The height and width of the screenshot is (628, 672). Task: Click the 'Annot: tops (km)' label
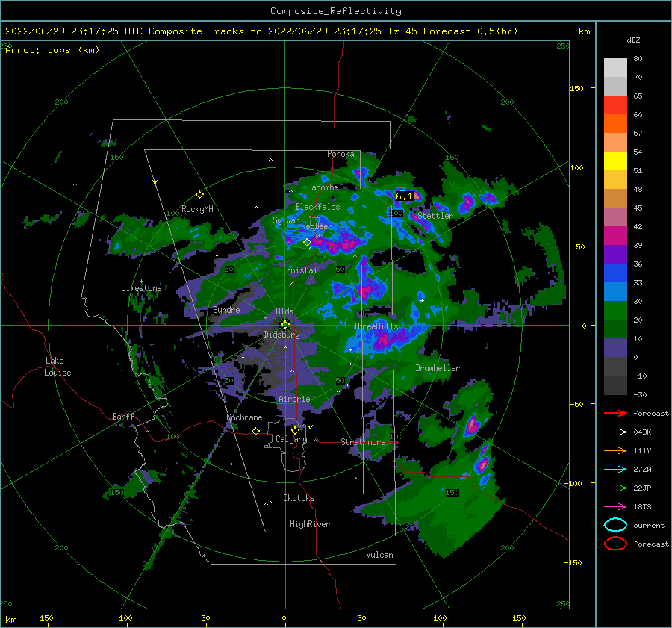click(52, 50)
